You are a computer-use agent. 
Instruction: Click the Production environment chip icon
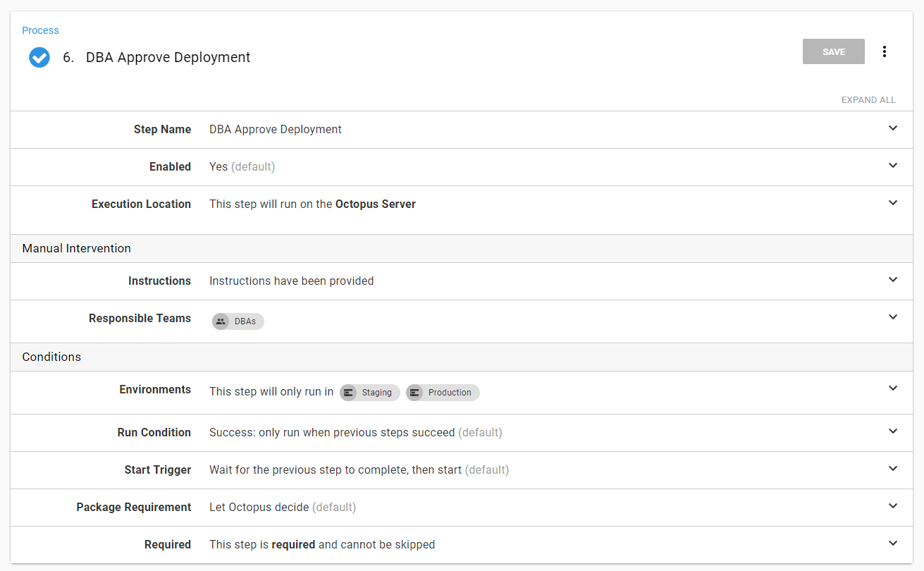[x=414, y=393]
